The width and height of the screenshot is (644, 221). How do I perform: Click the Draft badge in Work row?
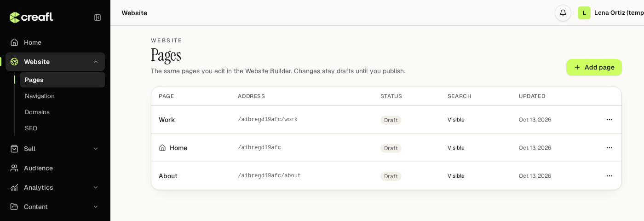click(x=391, y=120)
